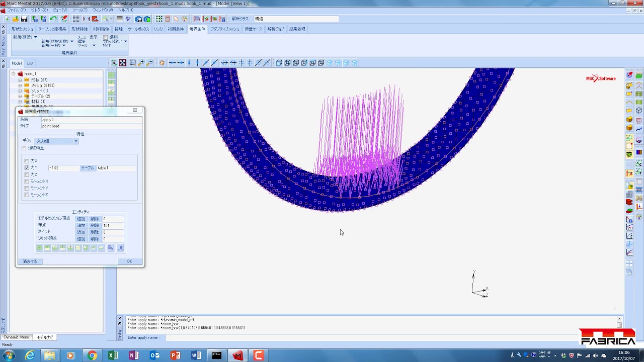Viewport: 644px width, 362px height.
Task: Select the zoom box tool
Action: 132,63
